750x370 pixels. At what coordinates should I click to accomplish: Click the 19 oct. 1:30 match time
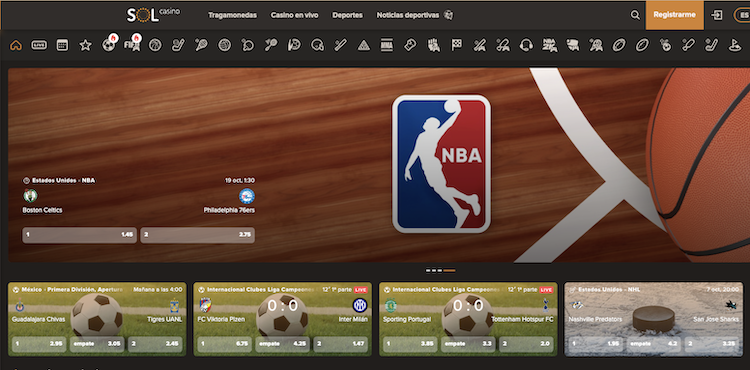tap(240, 180)
